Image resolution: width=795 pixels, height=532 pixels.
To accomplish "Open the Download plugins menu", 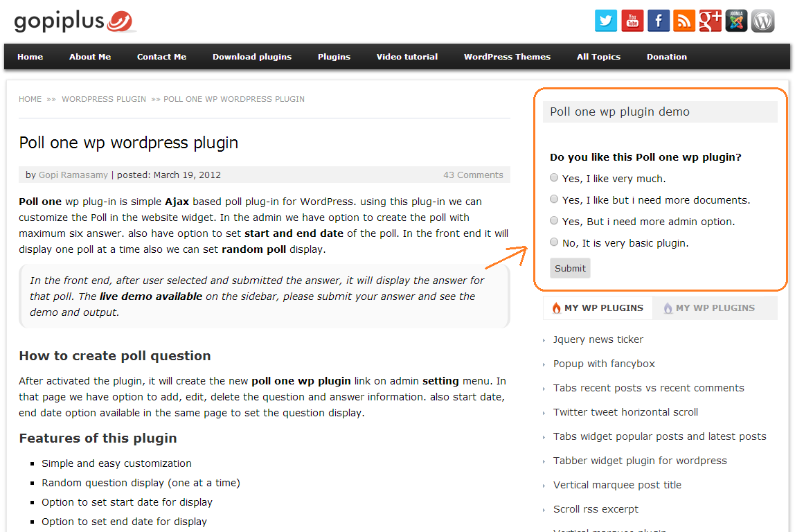I will pyautogui.click(x=252, y=57).
